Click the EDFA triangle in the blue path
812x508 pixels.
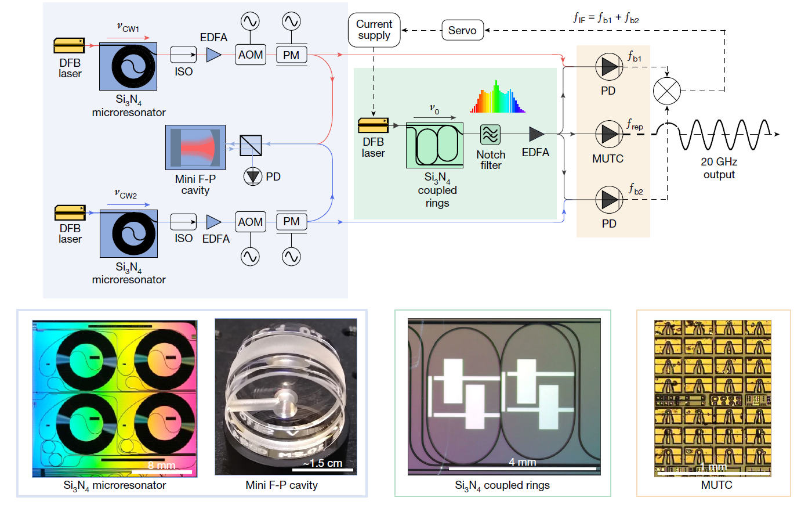point(214,222)
